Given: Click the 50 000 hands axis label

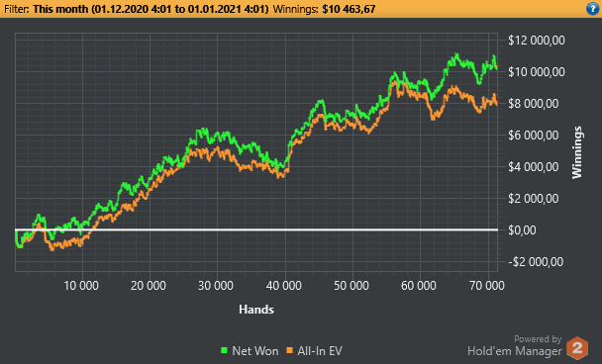Looking at the screenshot, I should click(351, 286).
